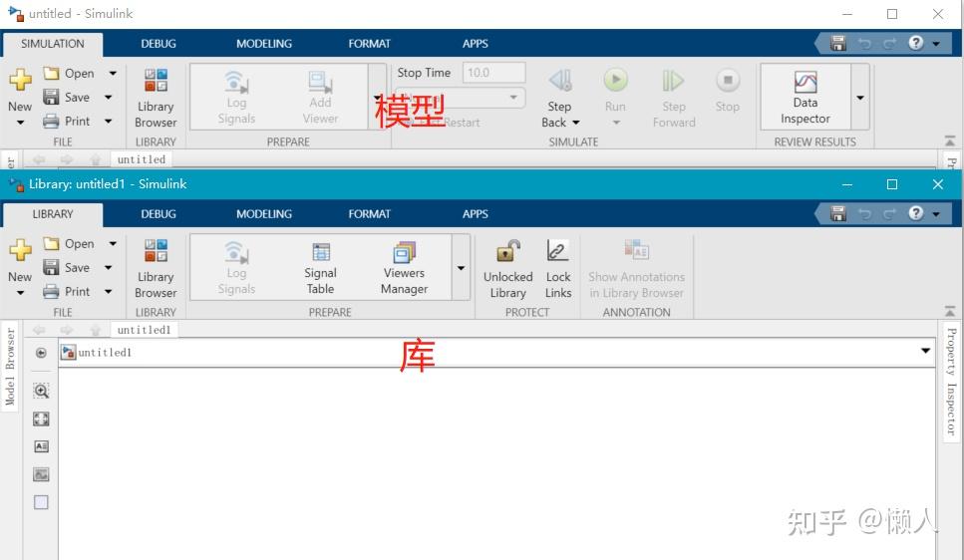The width and height of the screenshot is (964, 560).
Task: Switch to SIMULATION tab in the model window
Action: pyautogui.click(x=52, y=44)
